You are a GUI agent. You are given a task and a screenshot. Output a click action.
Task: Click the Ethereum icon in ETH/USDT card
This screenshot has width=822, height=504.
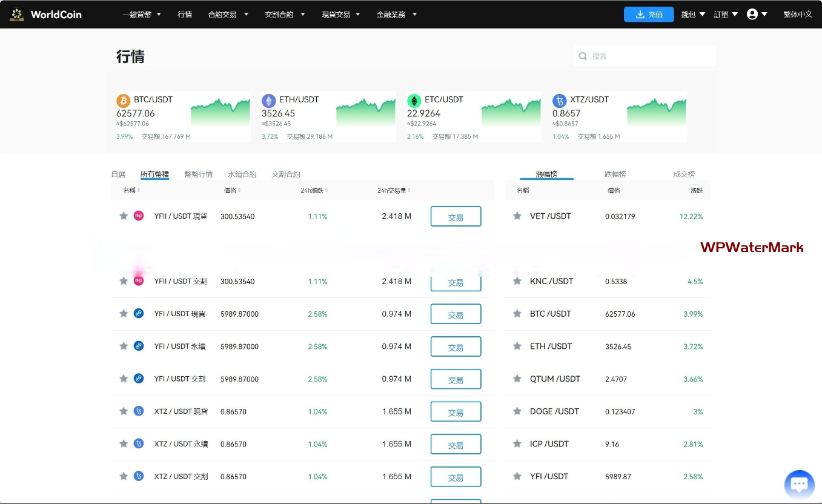(x=268, y=101)
